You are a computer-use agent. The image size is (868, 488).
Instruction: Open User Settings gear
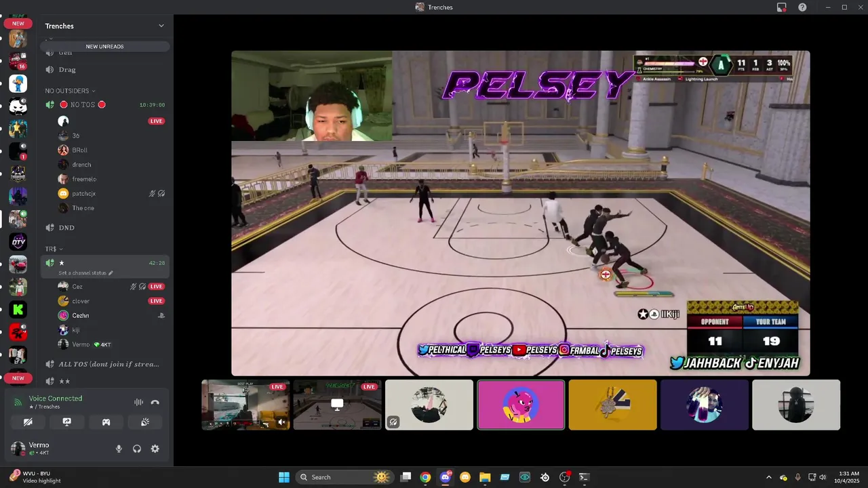coord(155,449)
